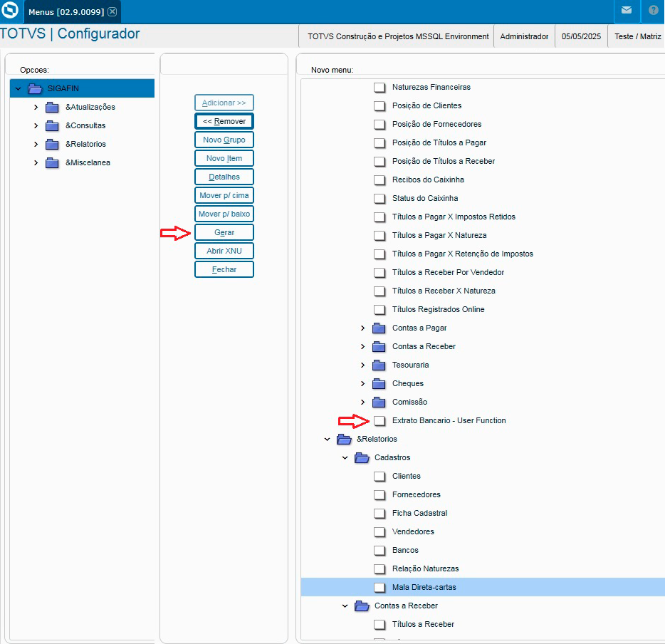Click the &Relatorios folder icon in Opcoes
Screen dimensions: 665x644
pos(52,144)
